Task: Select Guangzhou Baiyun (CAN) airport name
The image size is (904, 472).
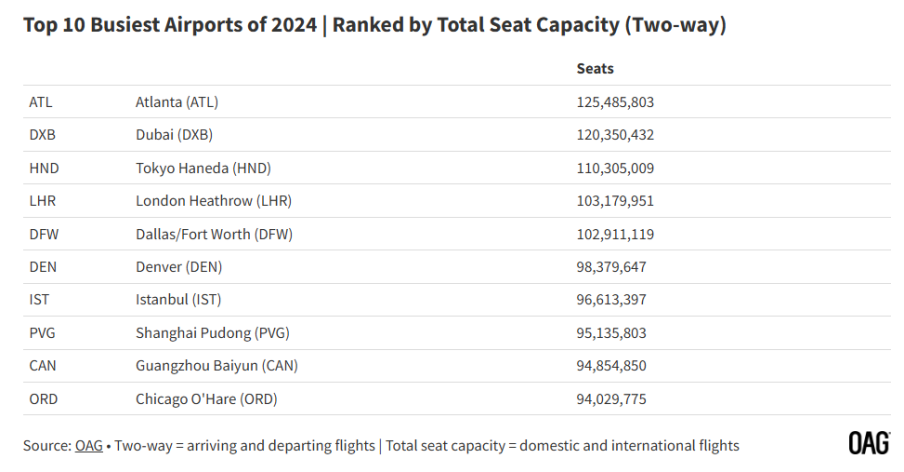Action: click(217, 366)
